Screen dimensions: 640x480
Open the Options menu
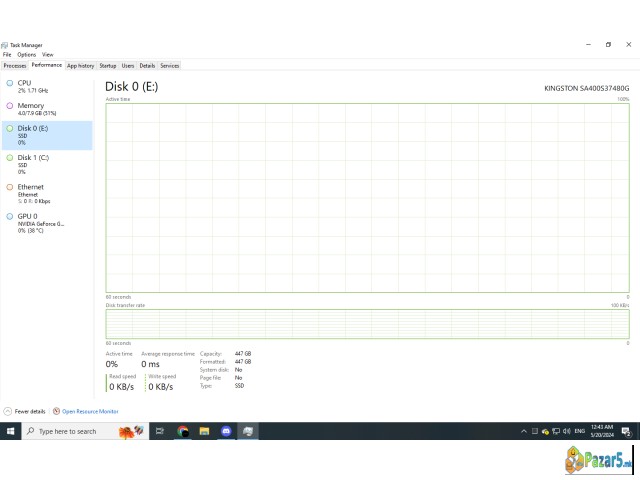(26, 54)
